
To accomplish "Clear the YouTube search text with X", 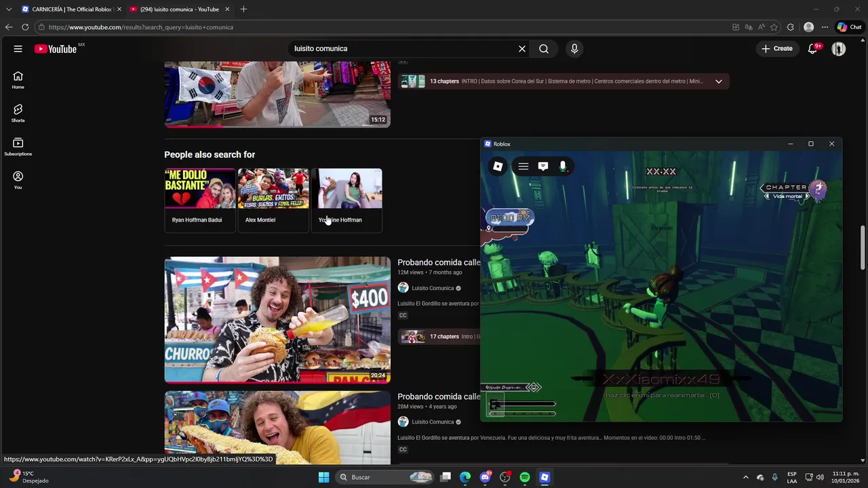I will tap(522, 49).
